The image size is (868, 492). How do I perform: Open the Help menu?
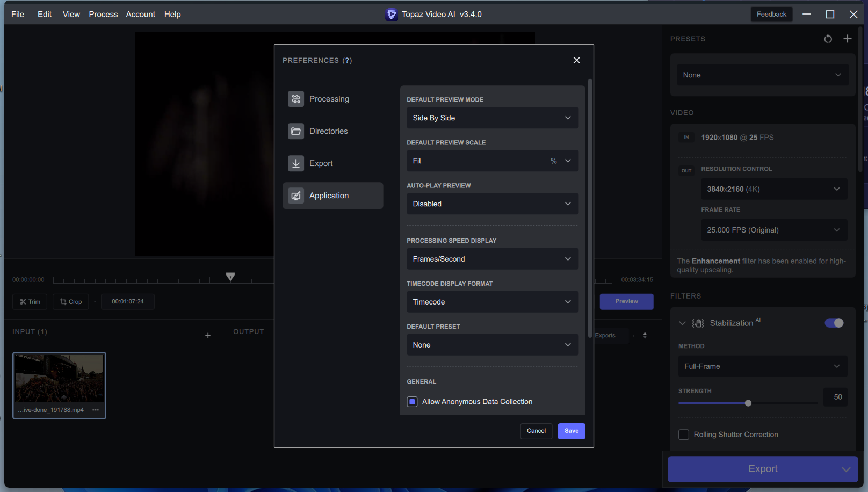pos(172,15)
